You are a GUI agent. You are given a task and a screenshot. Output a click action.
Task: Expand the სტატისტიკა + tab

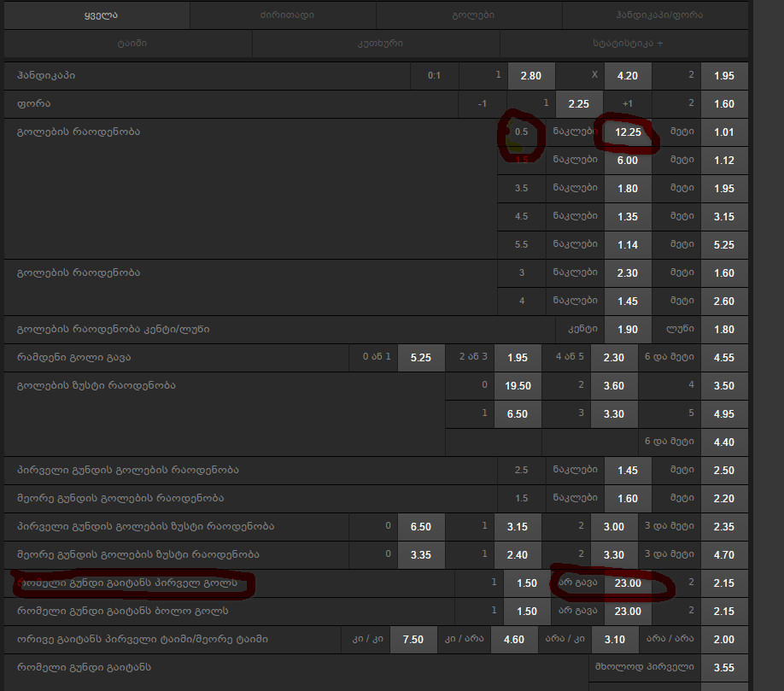pos(624,44)
